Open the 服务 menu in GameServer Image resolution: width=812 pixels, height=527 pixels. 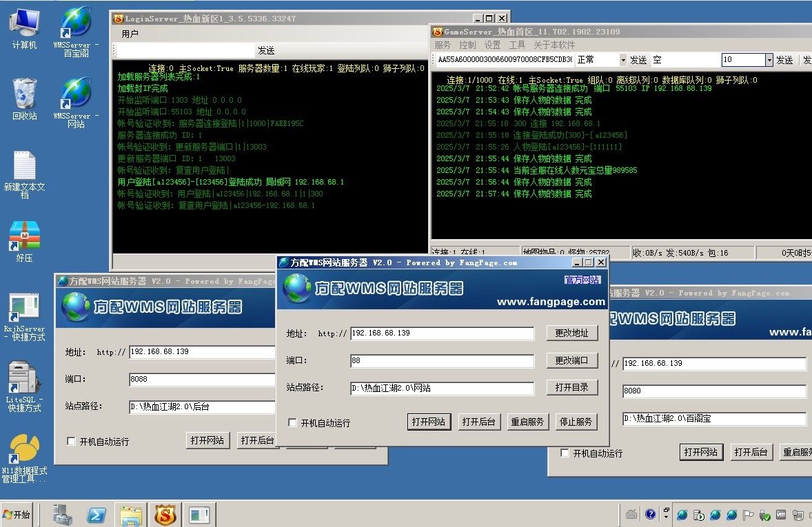coord(443,45)
